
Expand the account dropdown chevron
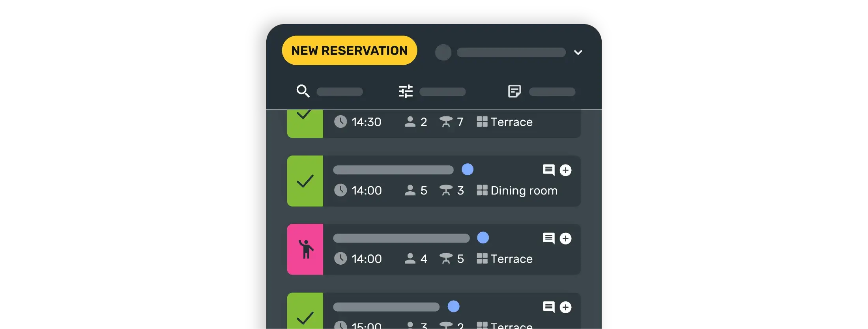click(x=578, y=52)
